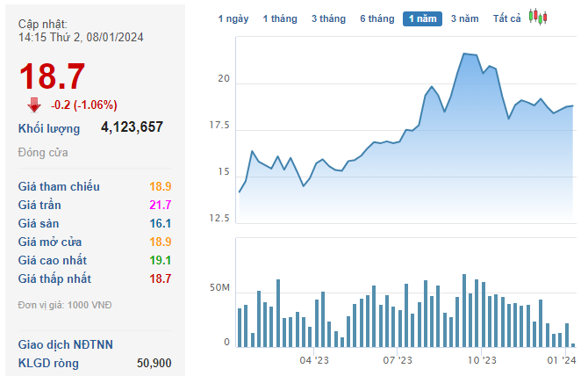Click the "Khối lượng" volume label
588x376 pixels.
click(49, 128)
